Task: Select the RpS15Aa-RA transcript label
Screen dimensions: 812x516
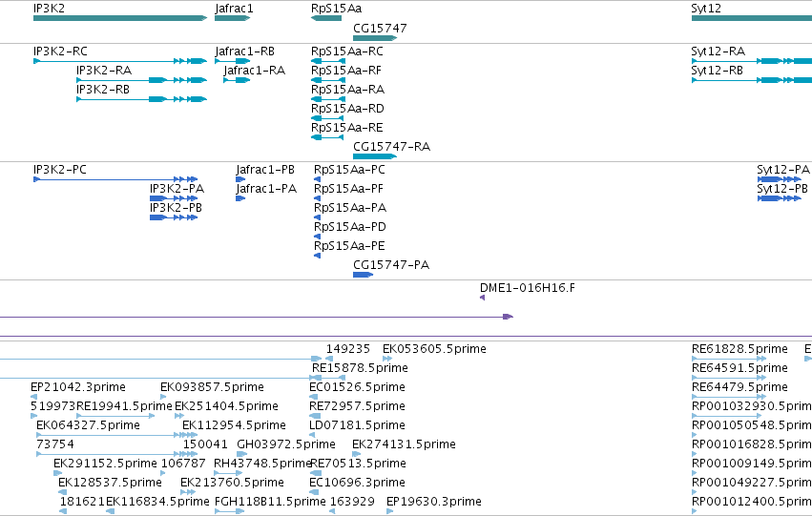Action: tap(347, 90)
